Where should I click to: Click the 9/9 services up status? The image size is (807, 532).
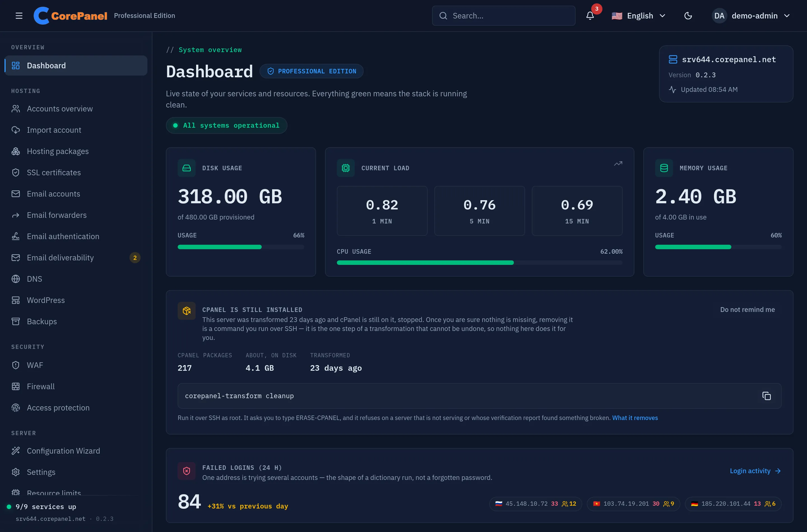pos(42,507)
